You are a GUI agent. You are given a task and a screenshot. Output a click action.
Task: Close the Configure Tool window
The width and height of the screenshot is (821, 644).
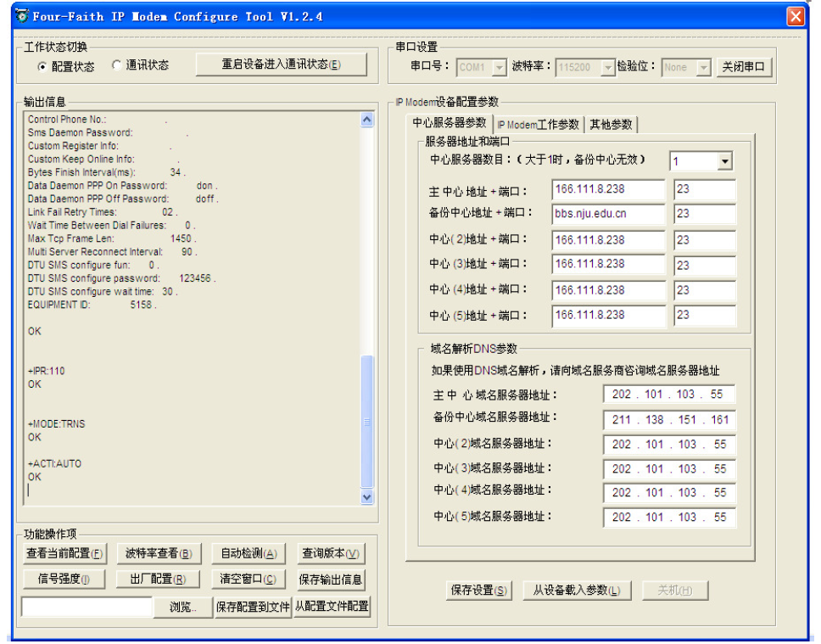coord(796,16)
